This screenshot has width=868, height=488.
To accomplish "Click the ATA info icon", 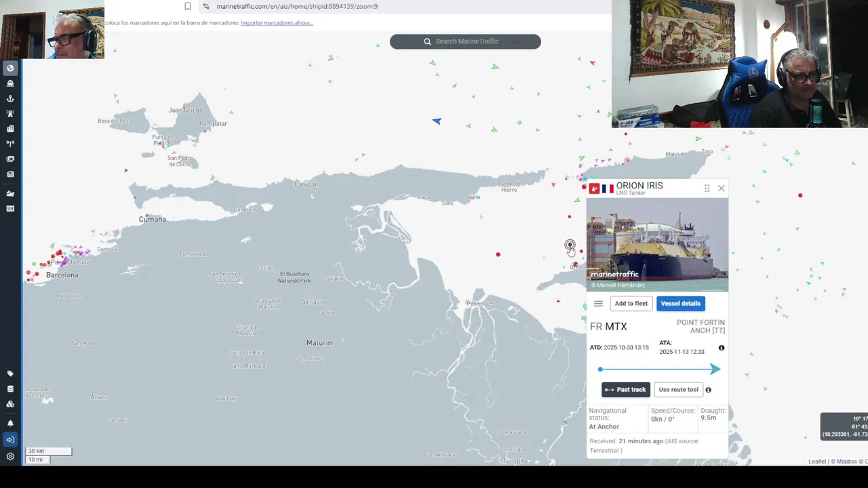I will point(722,348).
